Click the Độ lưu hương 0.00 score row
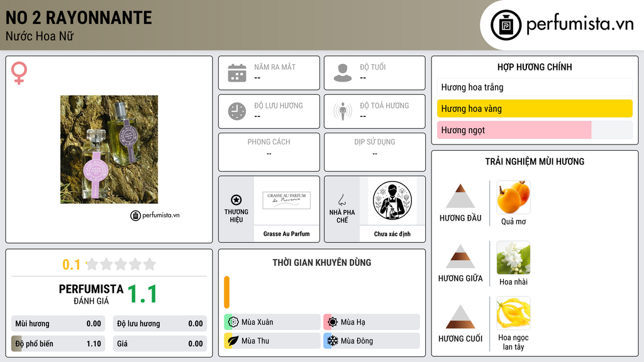 (x=160, y=324)
